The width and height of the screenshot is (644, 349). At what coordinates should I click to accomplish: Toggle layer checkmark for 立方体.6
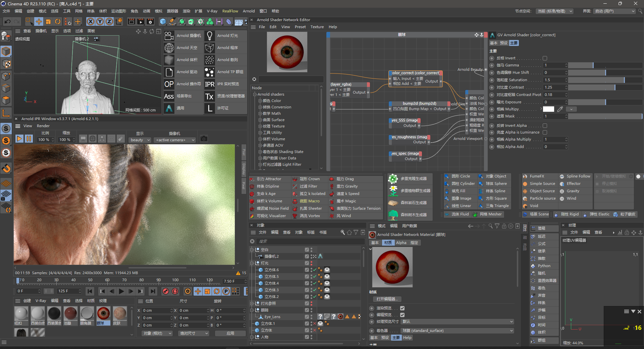point(315,270)
